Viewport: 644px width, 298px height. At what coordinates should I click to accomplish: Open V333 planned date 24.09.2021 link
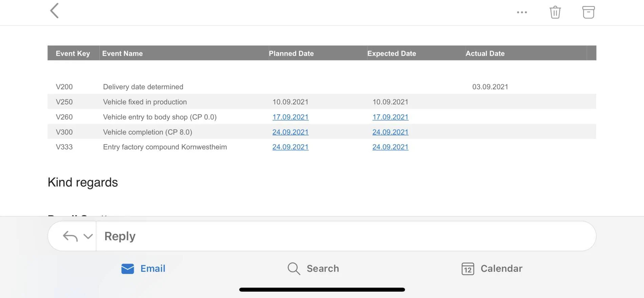tap(290, 147)
